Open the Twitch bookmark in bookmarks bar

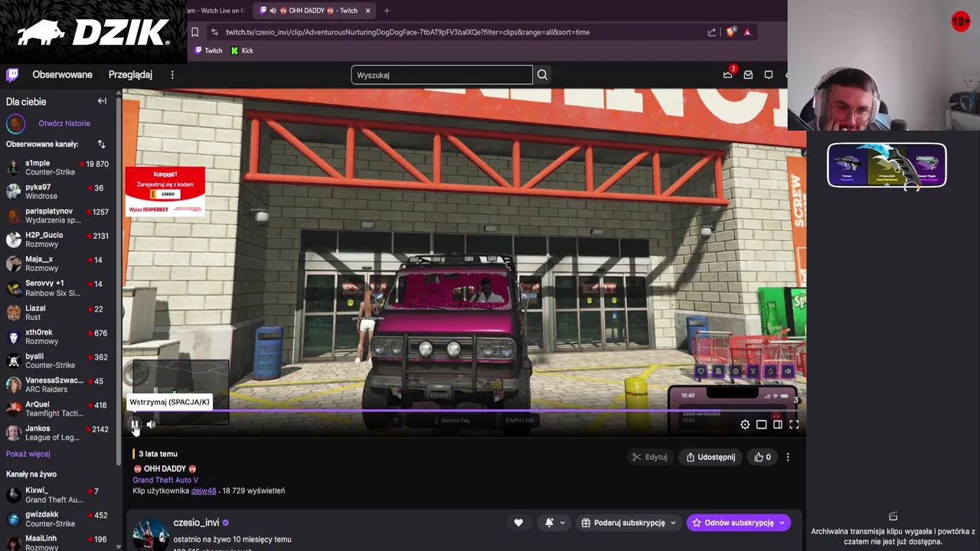point(208,51)
